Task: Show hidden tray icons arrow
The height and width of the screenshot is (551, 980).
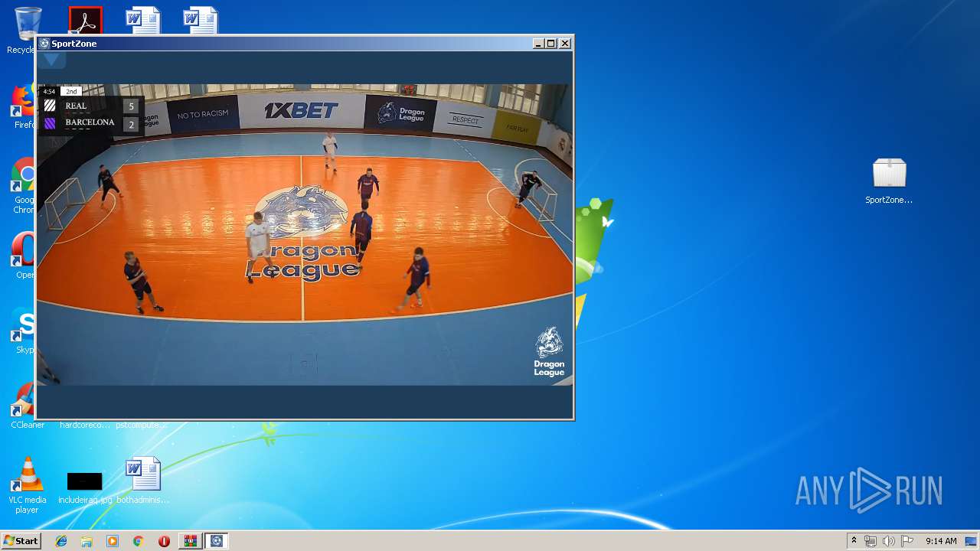Action: [854, 541]
